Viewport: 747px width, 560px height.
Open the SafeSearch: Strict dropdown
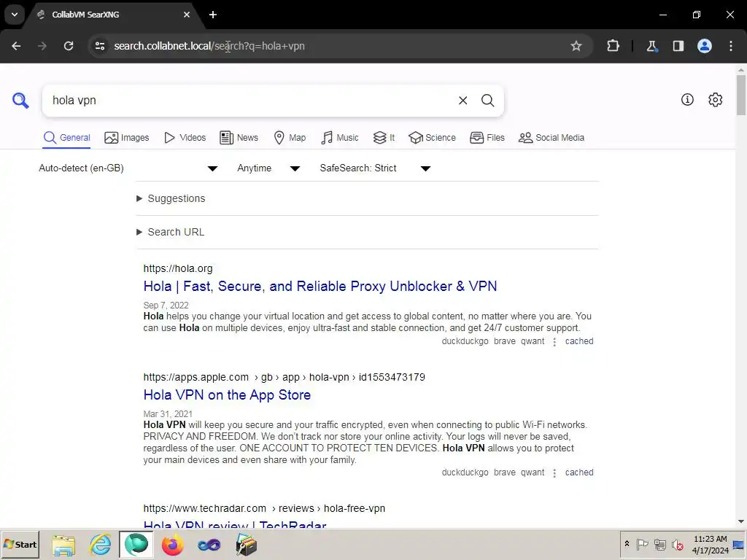(375, 168)
